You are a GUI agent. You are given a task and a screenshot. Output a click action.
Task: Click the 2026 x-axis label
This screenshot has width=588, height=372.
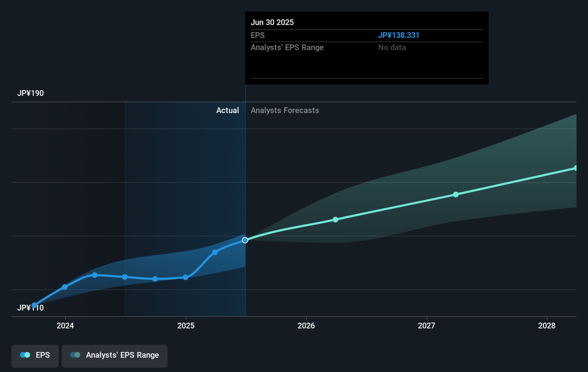(x=306, y=325)
